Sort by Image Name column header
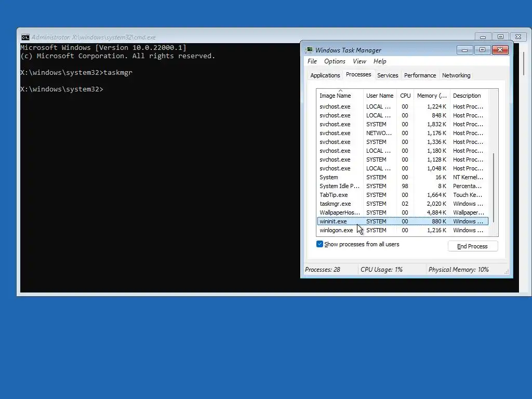This screenshot has width=532, height=399. 340,96
